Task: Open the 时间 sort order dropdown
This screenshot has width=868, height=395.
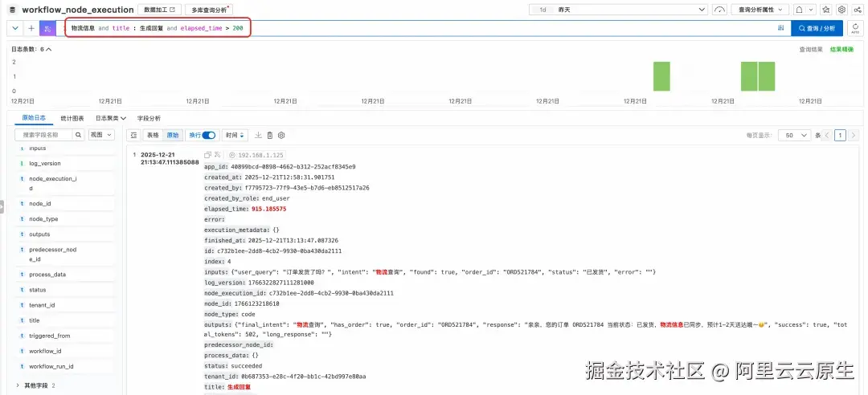Action: [x=234, y=135]
